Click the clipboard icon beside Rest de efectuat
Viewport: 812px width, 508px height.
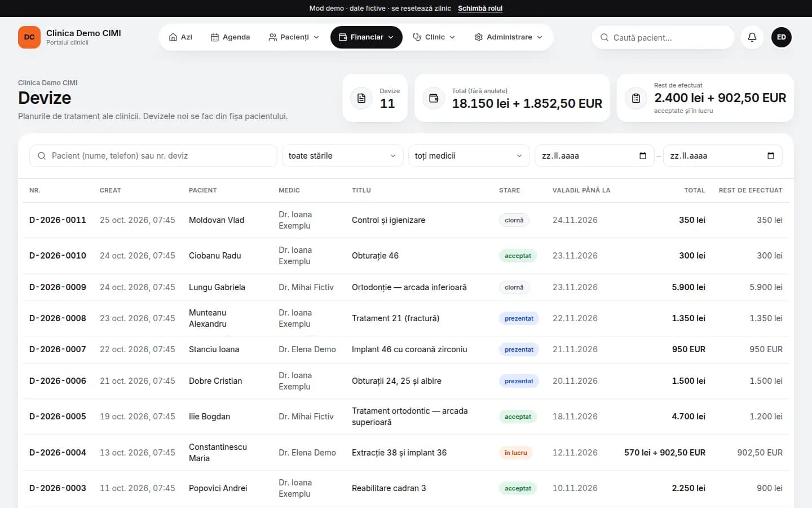pos(636,98)
